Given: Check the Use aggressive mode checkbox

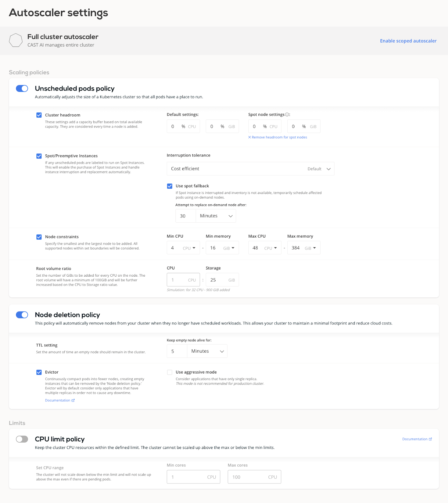Looking at the screenshot, I should point(170,372).
